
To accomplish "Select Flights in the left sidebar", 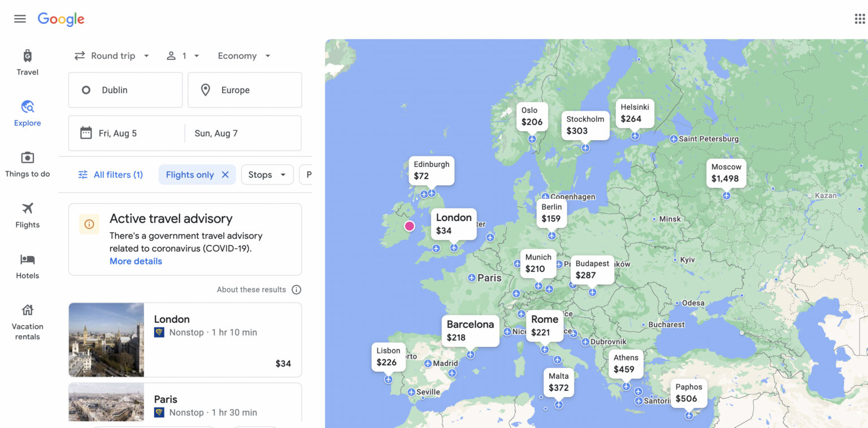I will 27,215.
